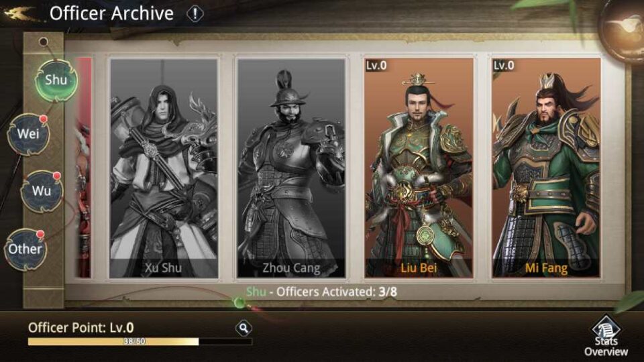This screenshot has height=362, width=644.
Task: Switch to the Wei faction tab
Action: click(x=28, y=134)
